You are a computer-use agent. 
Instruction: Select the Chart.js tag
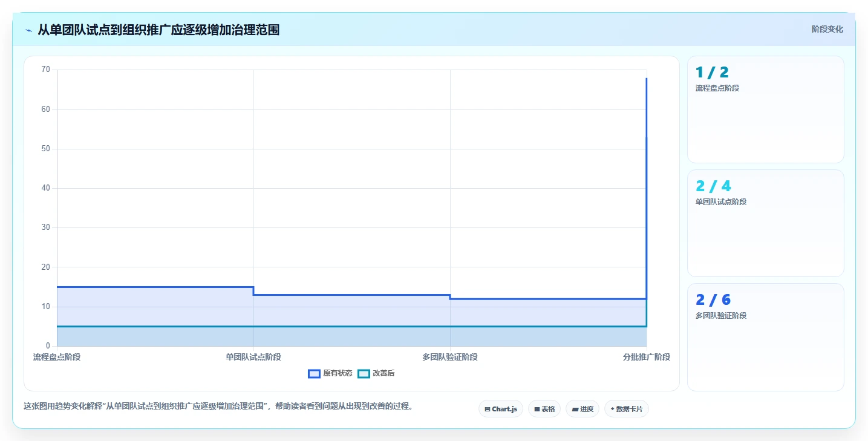(x=501, y=409)
